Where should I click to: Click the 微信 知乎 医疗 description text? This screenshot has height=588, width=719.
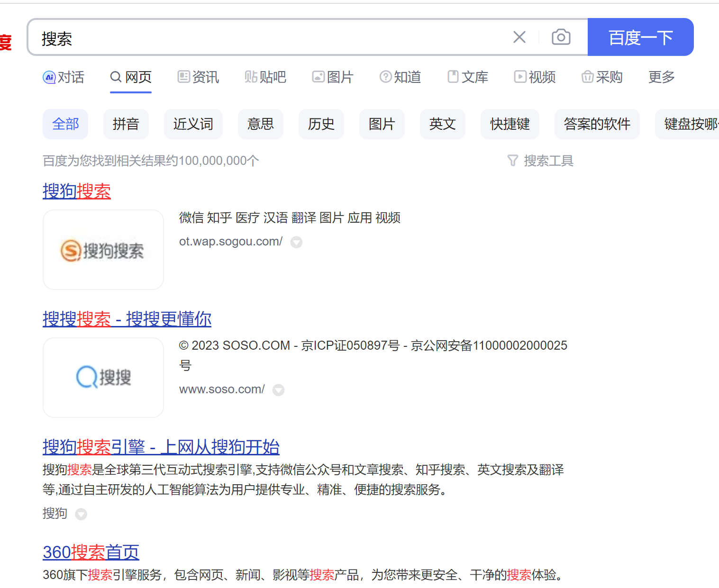click(290, 218)
